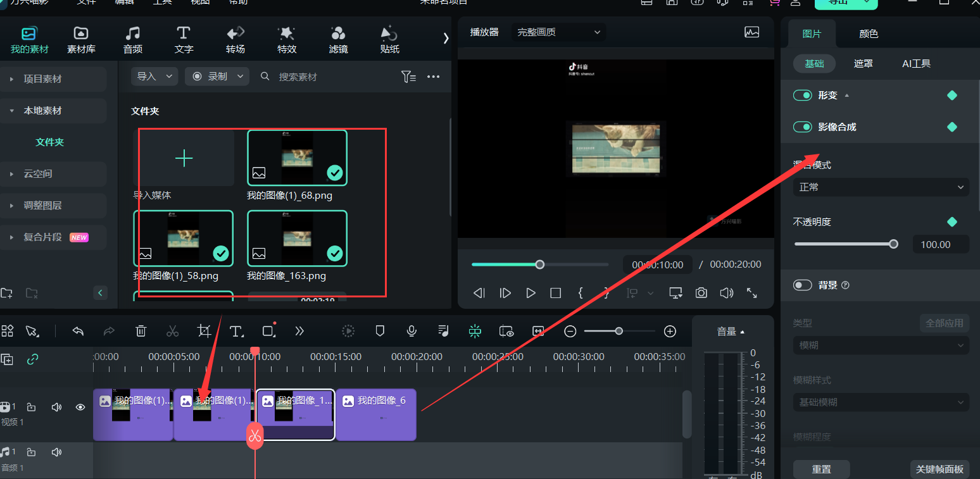Toggle the 形变 switch in the image panel
Screen dimensions: 980x479
(x=802, y=95)
